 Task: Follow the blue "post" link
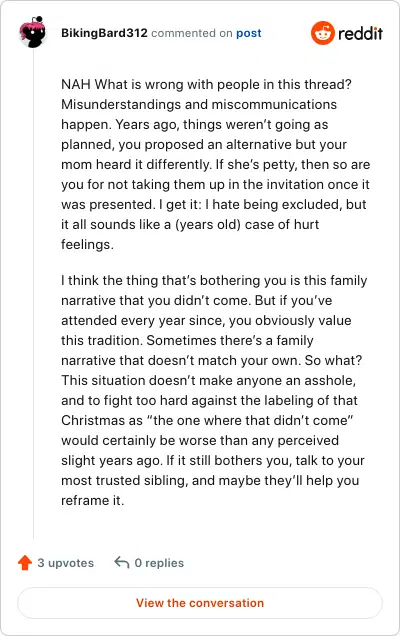(249, 33)
